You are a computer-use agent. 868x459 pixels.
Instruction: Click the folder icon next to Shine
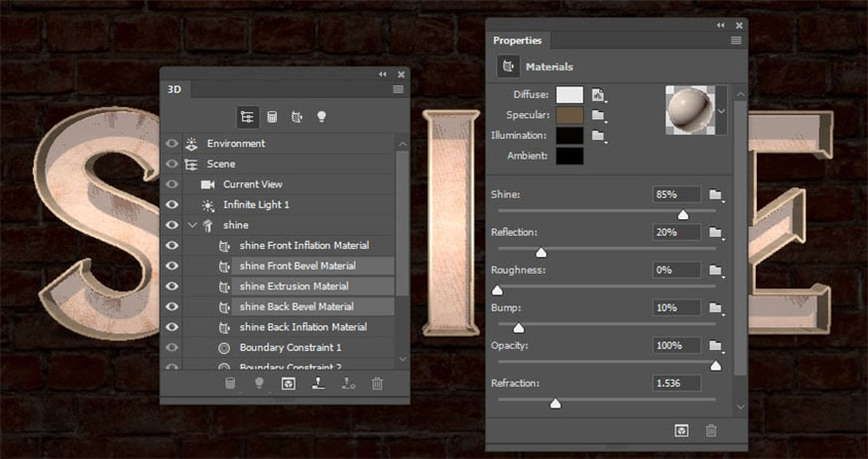(716, 194)
